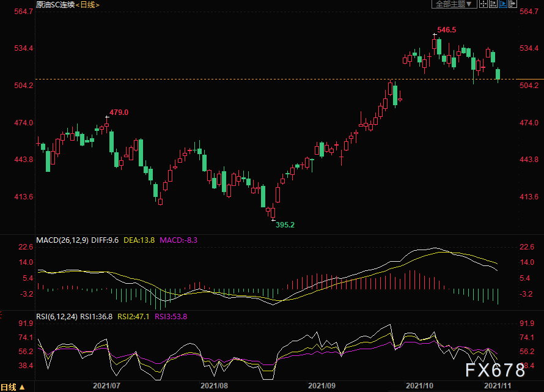Click the 395.2 low price marker
Viewport: 544px width, 392px height.
(285, 225)
